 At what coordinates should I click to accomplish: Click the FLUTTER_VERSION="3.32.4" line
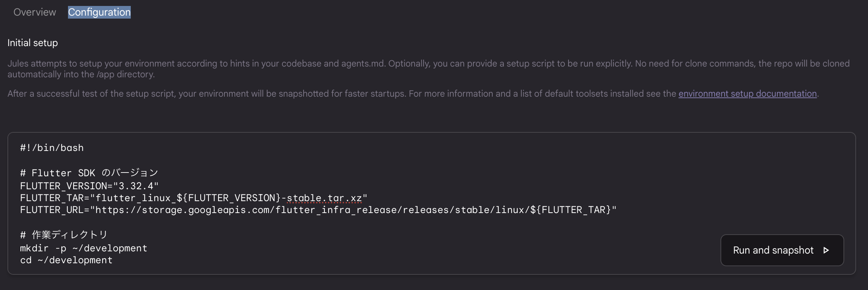[x=89, y=186]
